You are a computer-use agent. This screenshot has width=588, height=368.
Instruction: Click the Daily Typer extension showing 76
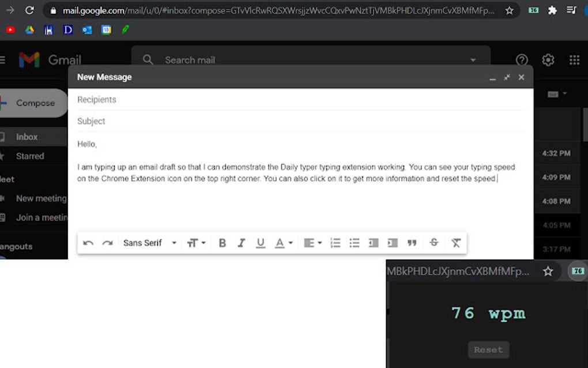pos(577,271)
